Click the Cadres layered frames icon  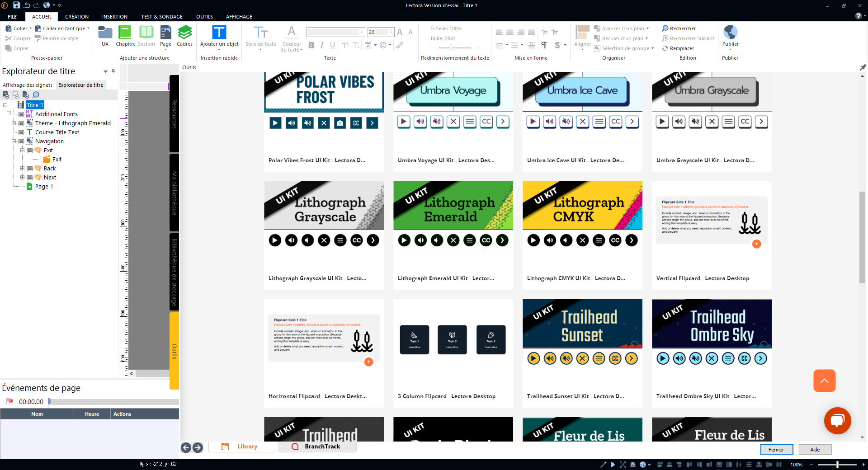point(184,33)
